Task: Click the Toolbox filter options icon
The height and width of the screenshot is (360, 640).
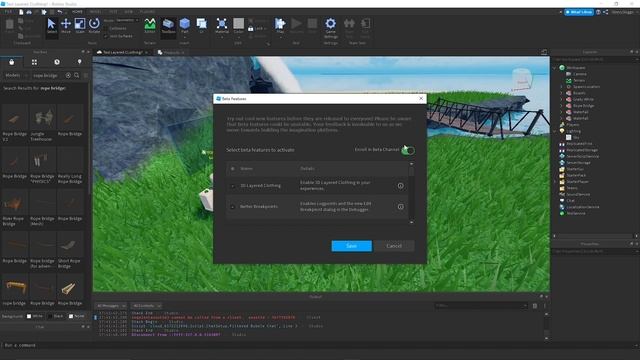Action: (86, 75)
